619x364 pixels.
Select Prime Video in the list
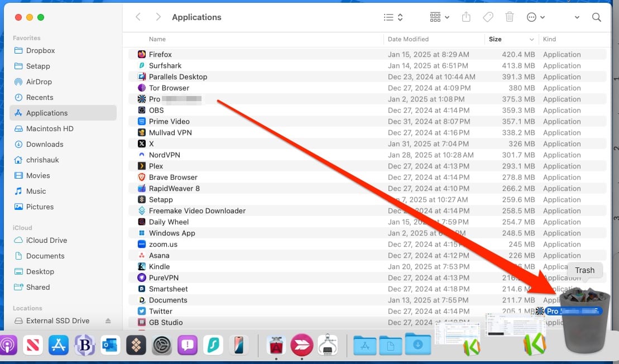click(x=367, y=121)
